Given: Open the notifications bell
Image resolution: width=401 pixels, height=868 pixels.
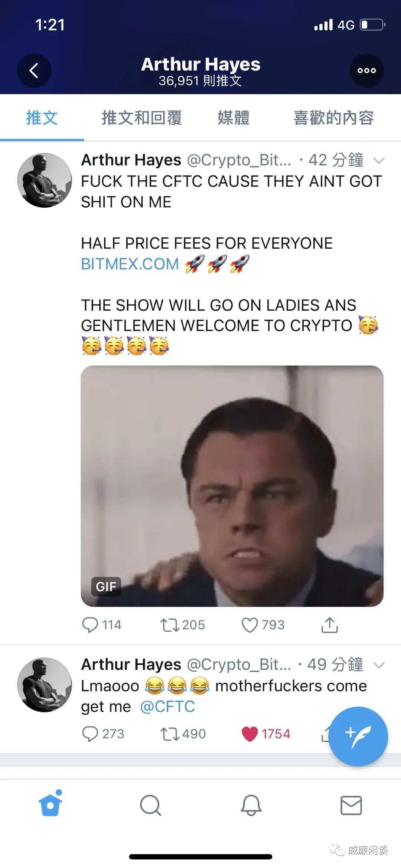Looking at the screenshot, I should pyautogui.click(x=251, y=805).
